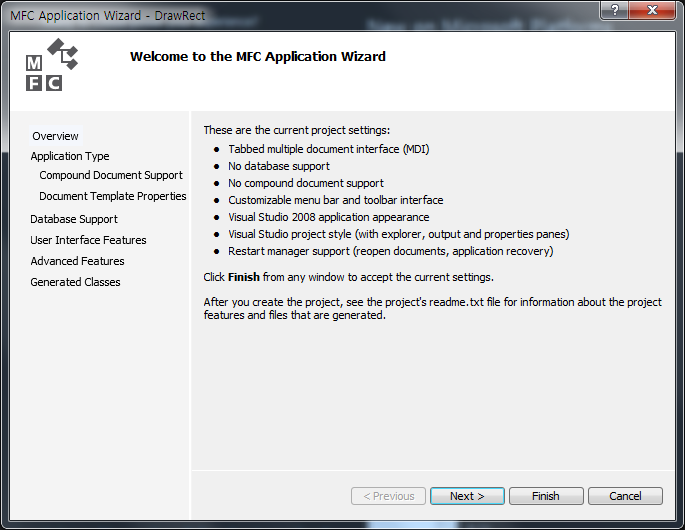This screenshot has height=530, width=685.
Task: Go to Compound Document Support page
Action: click(111, 175)
